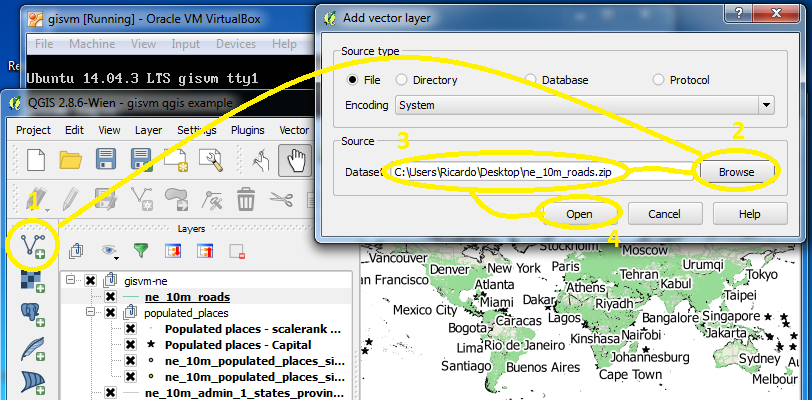Click Collapse All icon in Layers panel
The height and width of the screenshot is (400, 812).
pyautogui.click(x=205, y=251)
